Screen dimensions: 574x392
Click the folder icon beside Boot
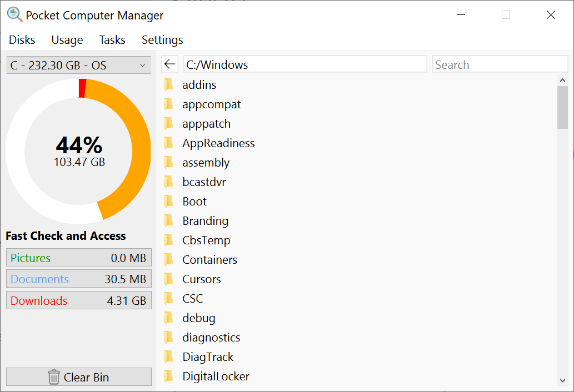point(169,201)
